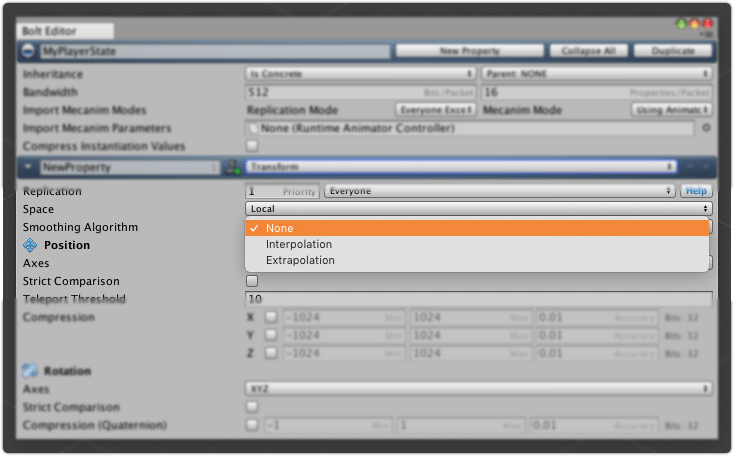Click the Quaternion compression Min field
The image size is (734, 456).
(328, 425)
